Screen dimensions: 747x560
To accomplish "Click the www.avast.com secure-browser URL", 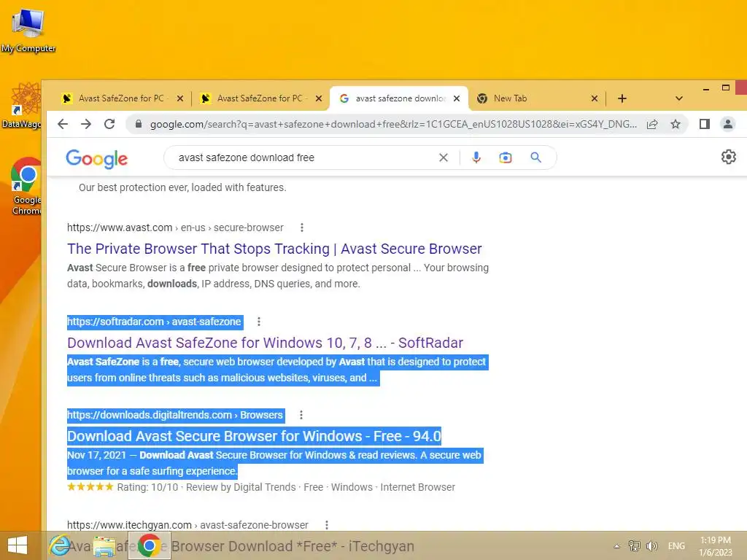I will pyautogui.click(x=175, y=227).
